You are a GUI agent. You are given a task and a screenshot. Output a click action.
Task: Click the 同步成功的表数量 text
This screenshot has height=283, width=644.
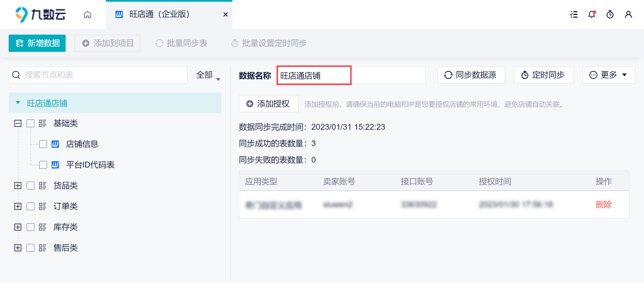277,143
